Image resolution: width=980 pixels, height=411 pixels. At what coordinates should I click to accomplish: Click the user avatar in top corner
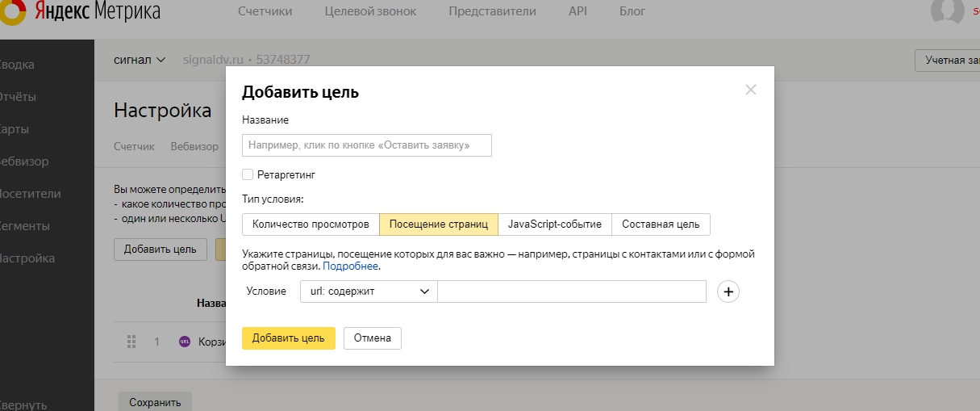click(947, 10)
